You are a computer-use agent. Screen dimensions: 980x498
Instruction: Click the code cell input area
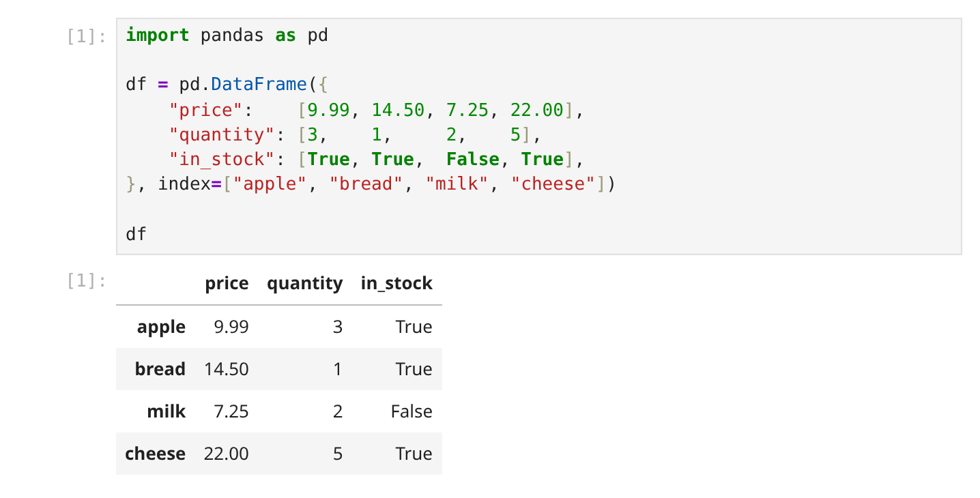[x=538, y=136]
